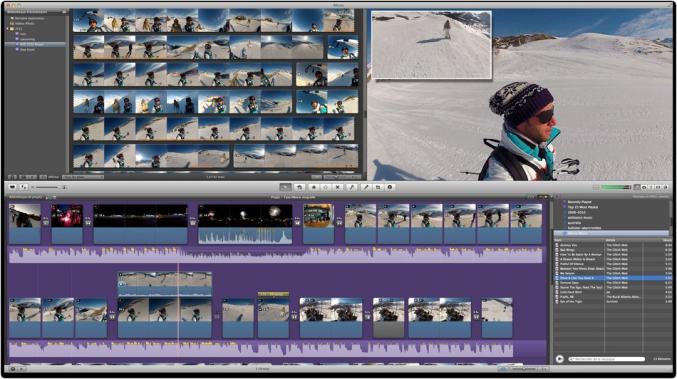Viewport: 677px width, 379px height.
Task: Open the inspector info button
Action: point(389,187)
